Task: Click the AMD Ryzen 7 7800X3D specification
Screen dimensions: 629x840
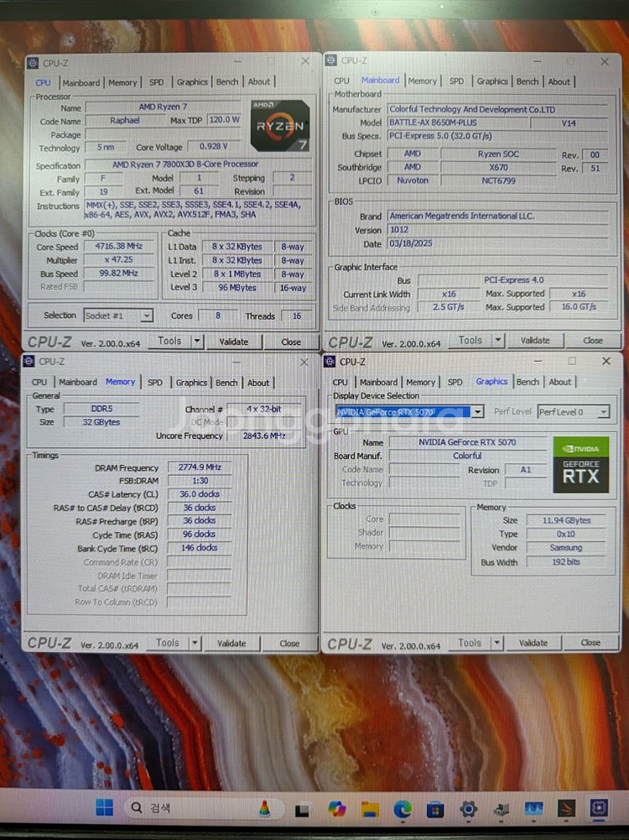Action: [x=185, y=164]
